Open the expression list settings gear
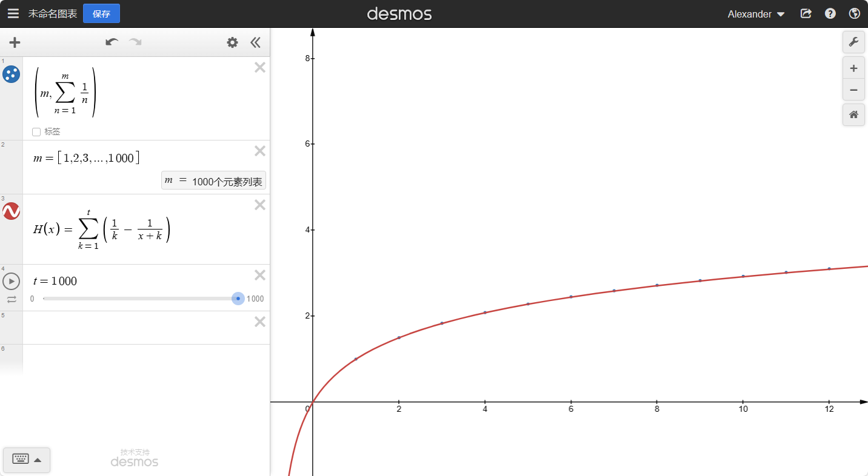 232,42
